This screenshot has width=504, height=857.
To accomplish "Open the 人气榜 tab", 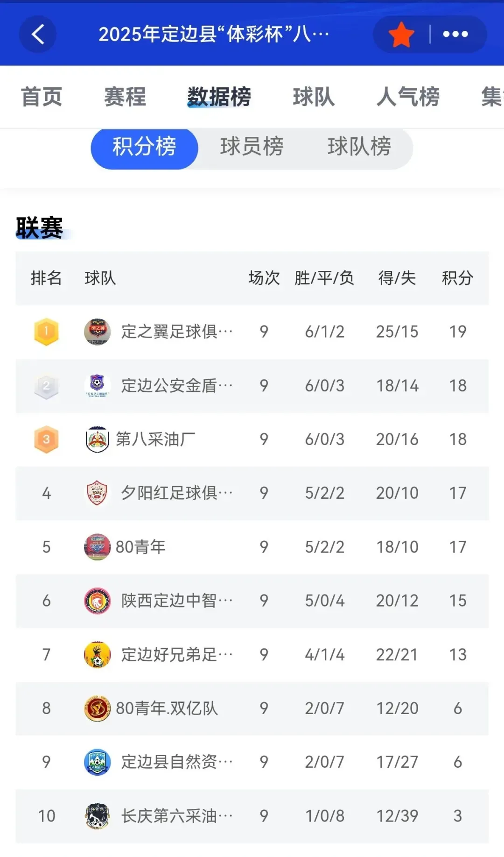I will 408,97.
